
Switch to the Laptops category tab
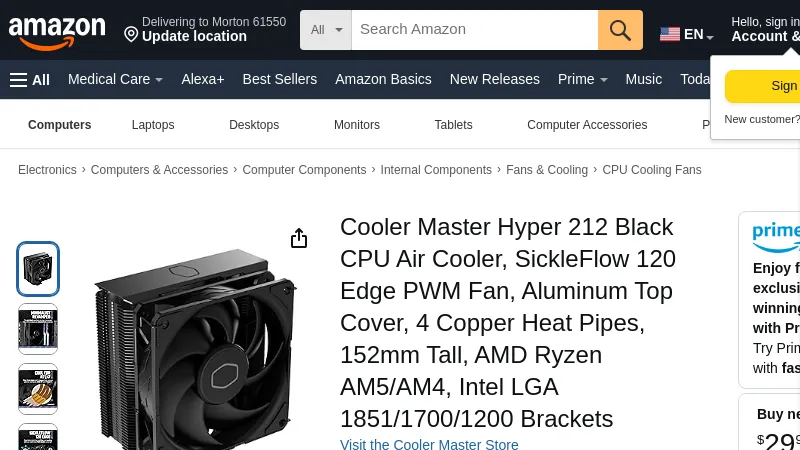[x=153, y=125]
